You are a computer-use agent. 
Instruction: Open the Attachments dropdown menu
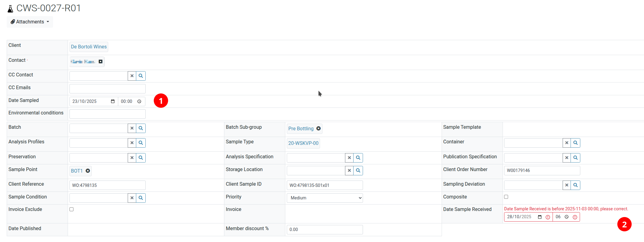[x=30, y=22]
